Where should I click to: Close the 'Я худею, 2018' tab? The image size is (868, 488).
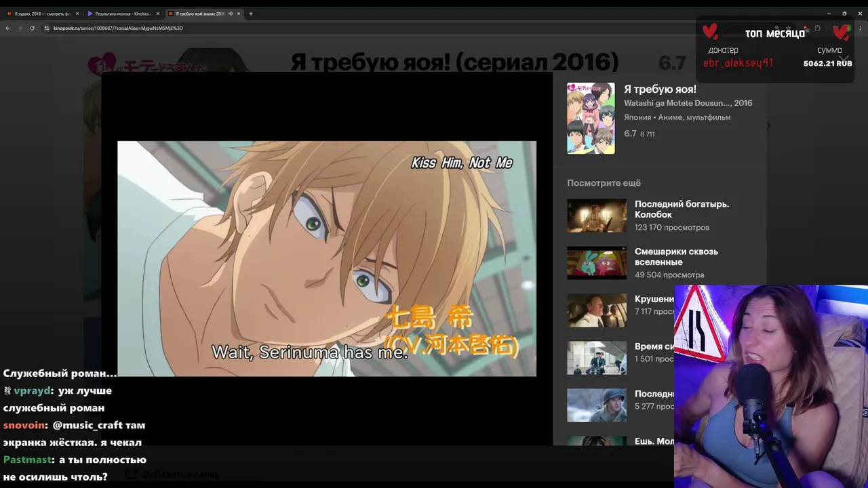click(x=77, y=14)
